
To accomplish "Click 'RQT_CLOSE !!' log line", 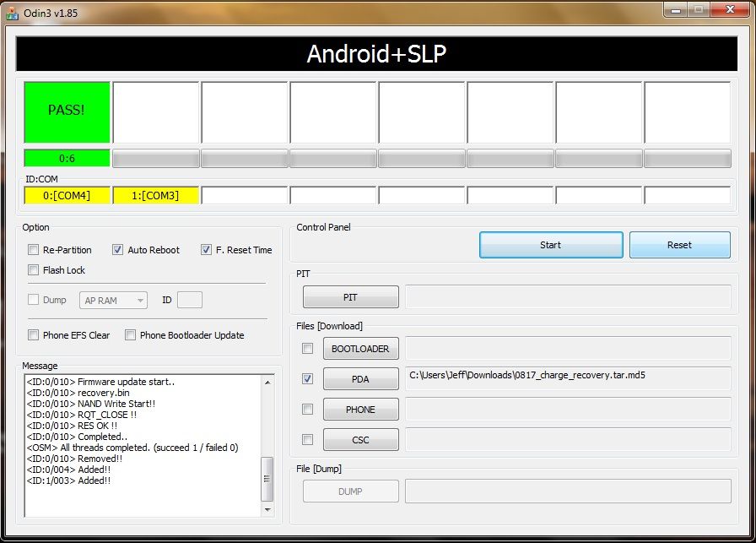I will tap(82, 415).
